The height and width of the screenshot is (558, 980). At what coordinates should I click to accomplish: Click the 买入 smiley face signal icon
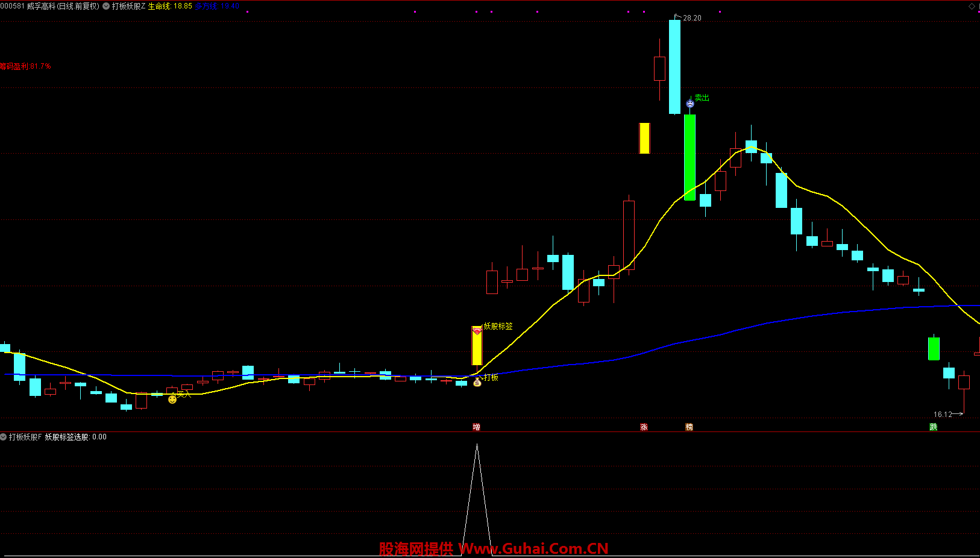[172, 399]
